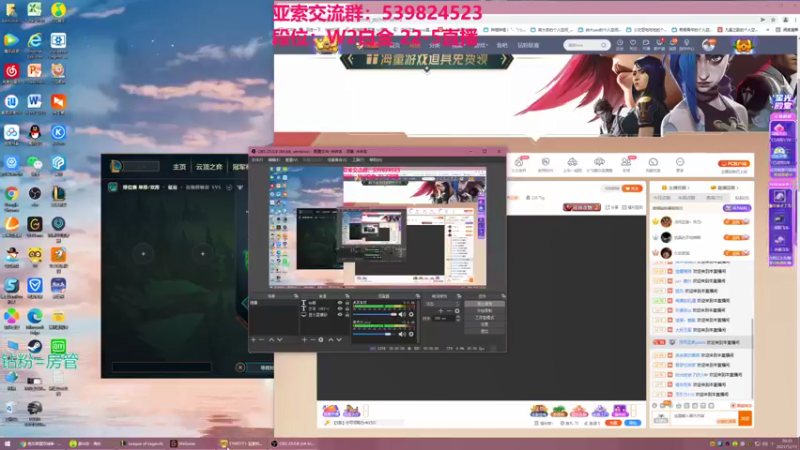Click the first gift icon below stream player

click(331, 410)
